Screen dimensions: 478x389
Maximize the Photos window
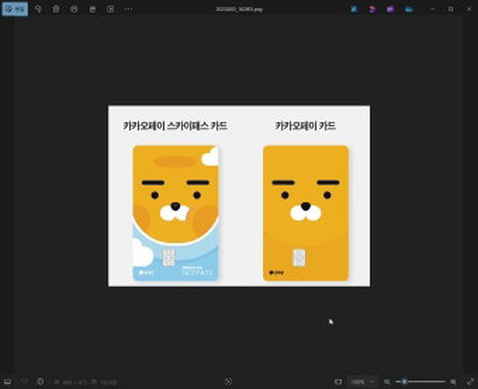coord(451,9)
